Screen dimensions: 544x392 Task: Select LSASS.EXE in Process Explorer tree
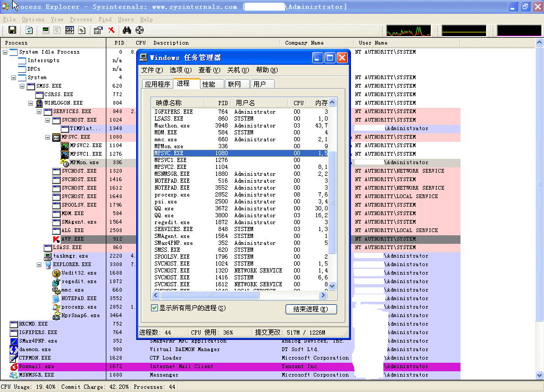click(68, 248)
